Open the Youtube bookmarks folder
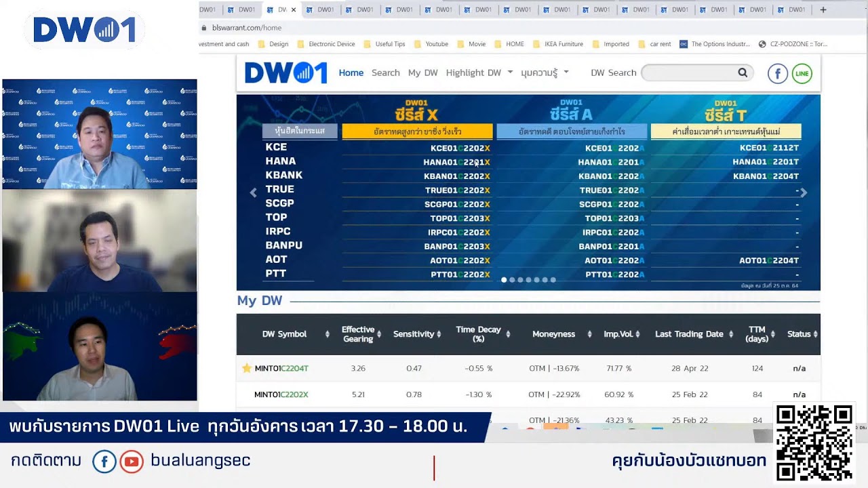The image size is (868, 488). tap(431, 44)
